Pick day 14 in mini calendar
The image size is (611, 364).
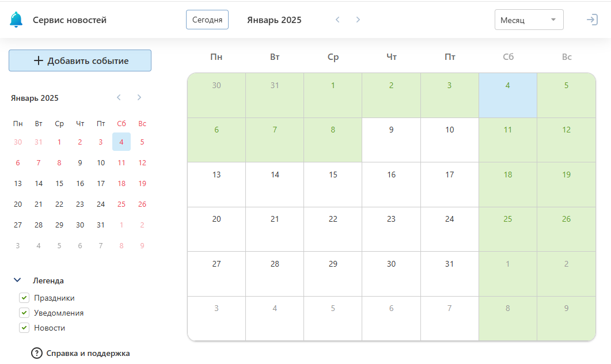click(39, 183)
